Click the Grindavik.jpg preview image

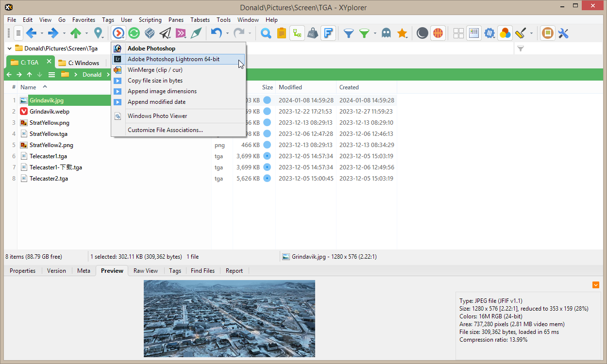(229, 318)
